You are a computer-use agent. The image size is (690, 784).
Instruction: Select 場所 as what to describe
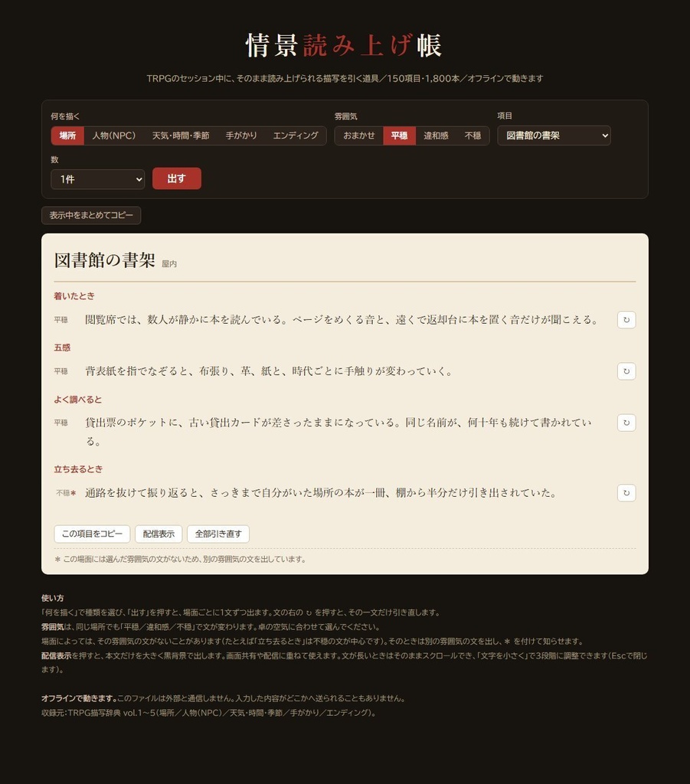tap(67, 136)
